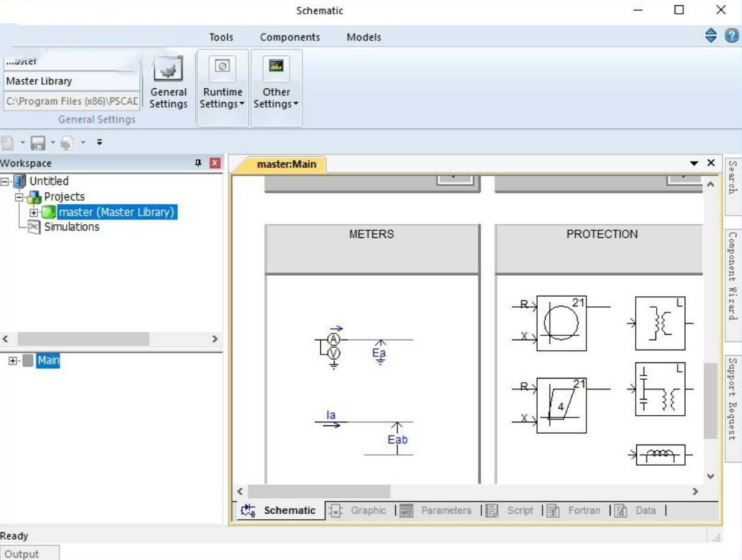Open General Settings in the ribbon
The height and width of the screenshot is (560, 742).
click(x=168, y=84)
